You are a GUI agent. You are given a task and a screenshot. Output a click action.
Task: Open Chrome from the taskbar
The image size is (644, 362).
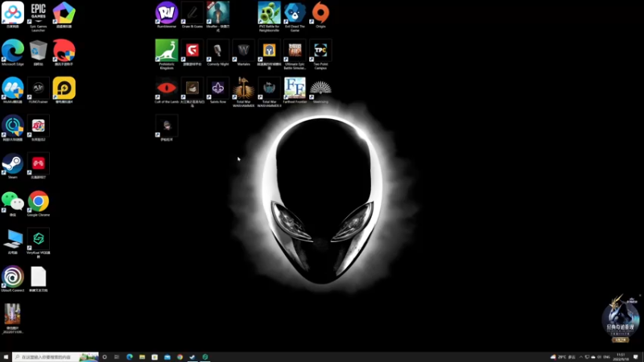180,357
